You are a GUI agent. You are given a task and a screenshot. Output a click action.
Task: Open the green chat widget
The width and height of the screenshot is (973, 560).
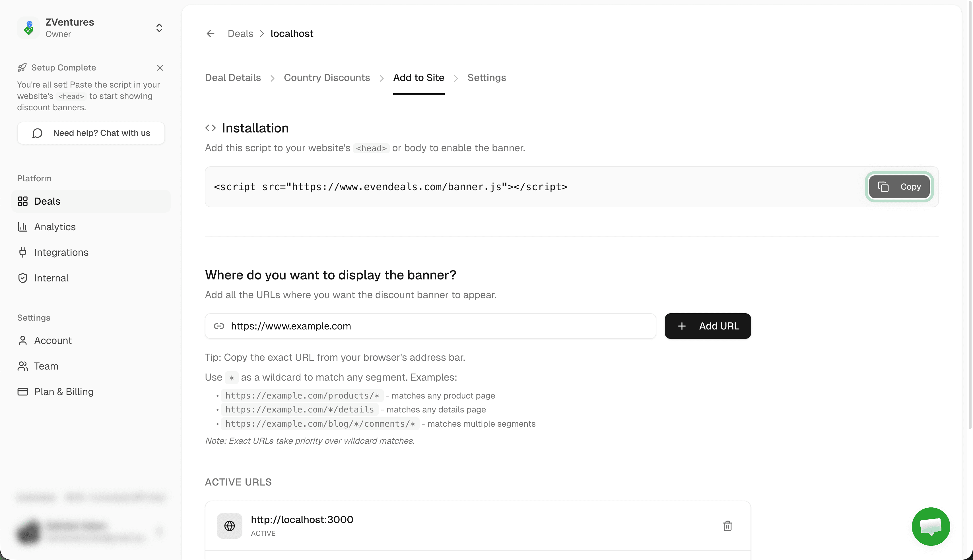pos(931,526)
